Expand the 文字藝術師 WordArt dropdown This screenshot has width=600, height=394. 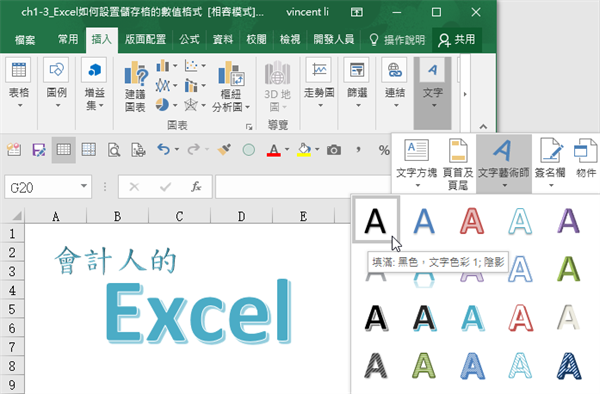pyautogui.click(x=504, y=186)
